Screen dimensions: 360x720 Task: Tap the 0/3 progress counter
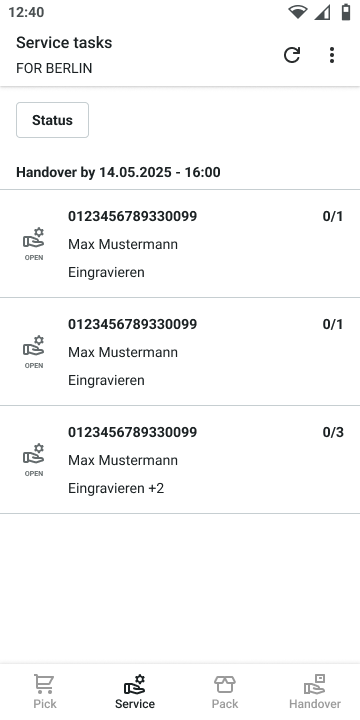tap(333, 433)
